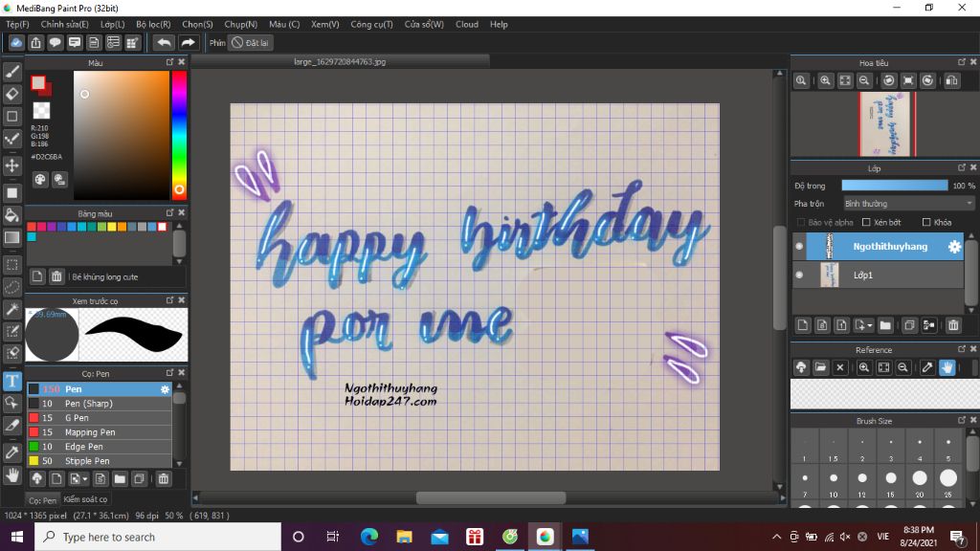980x551 pixels.
Task: Click the Type here to search box
Action: point(158,537)
